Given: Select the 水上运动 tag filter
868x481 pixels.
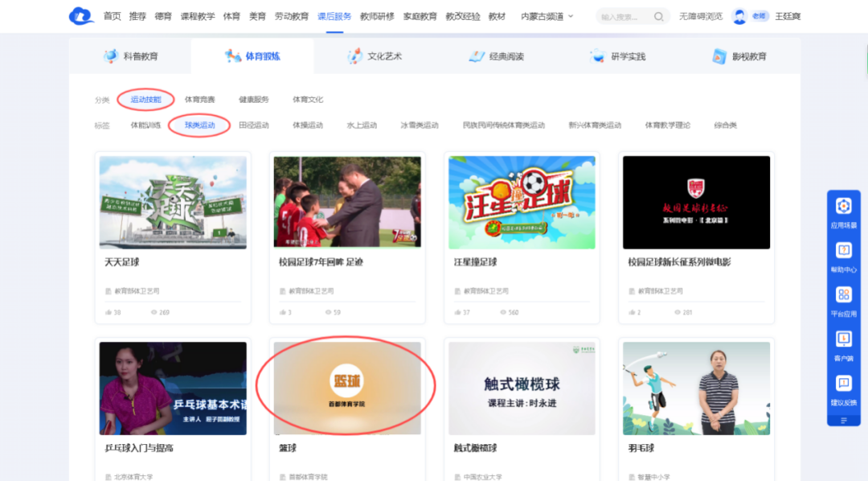Looking at the screenshot, I should pos(362,125).
